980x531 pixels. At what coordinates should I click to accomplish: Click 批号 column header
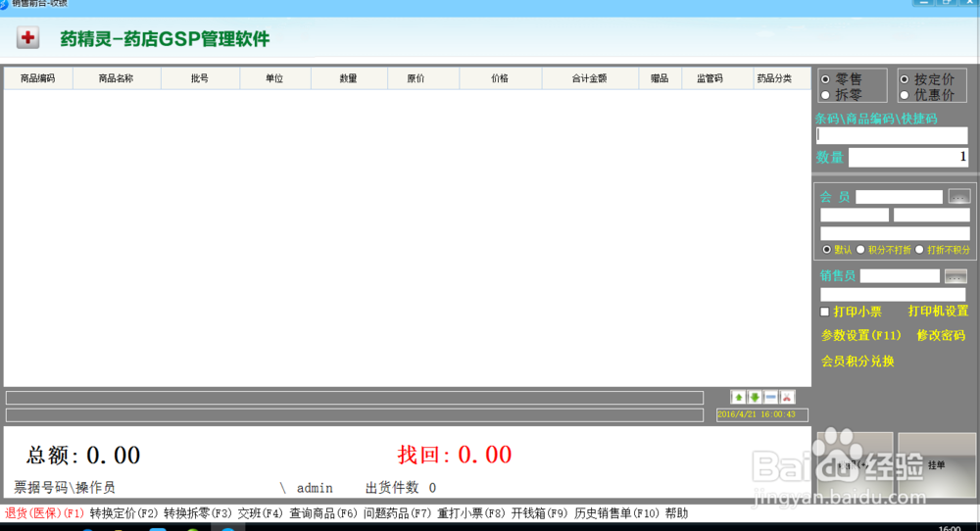pos(200,78)
